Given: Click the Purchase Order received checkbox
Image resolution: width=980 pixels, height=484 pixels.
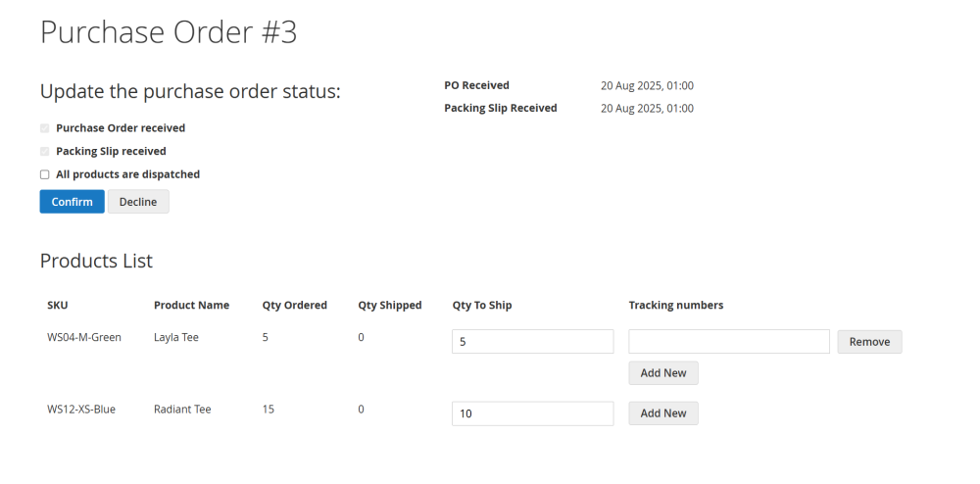Looking at the screenshot, I should click(x=44, y=128).
